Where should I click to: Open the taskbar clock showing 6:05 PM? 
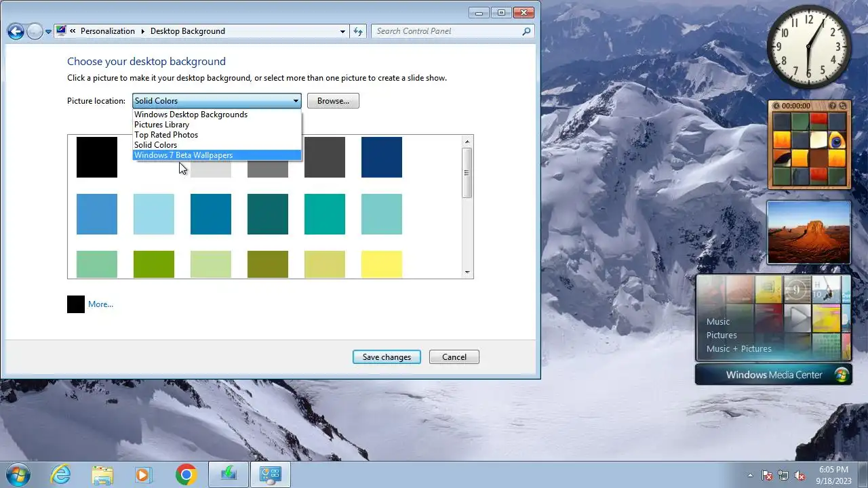click(x=833, y=475)
